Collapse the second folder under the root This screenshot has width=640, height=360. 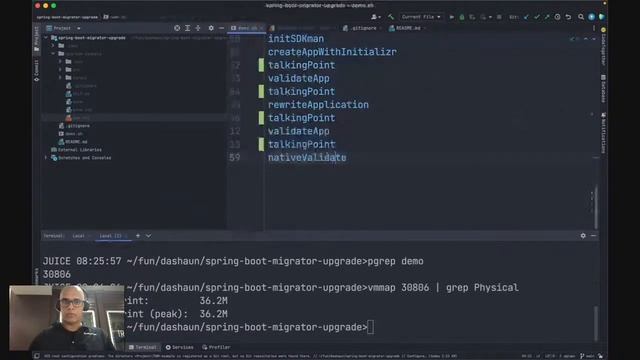coord(53,53)
